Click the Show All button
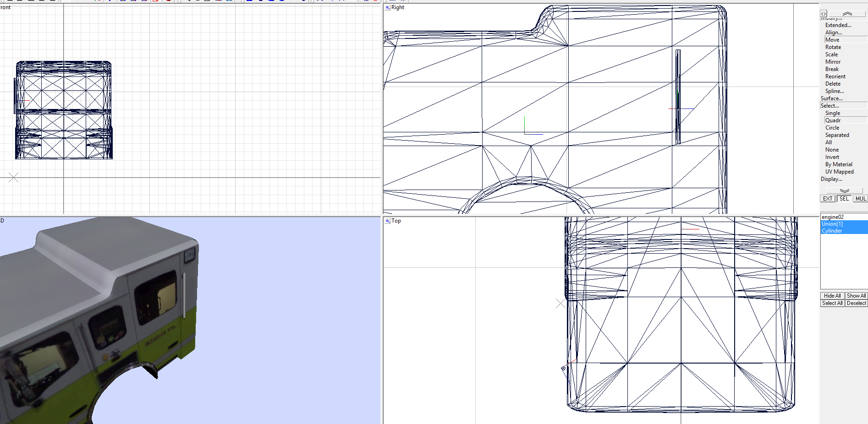The width and height of the screenshot is (868, 424). (x=856, y=296)
